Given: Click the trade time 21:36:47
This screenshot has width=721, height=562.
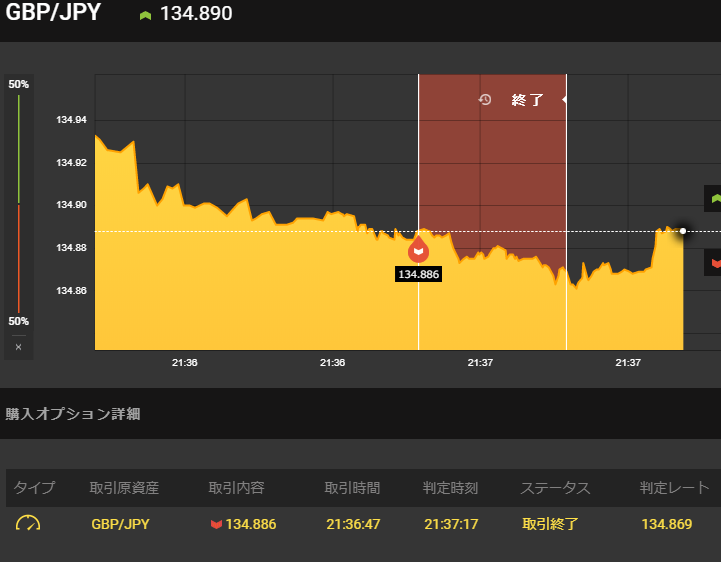Looking at the screenshot, I should [353, 524].
